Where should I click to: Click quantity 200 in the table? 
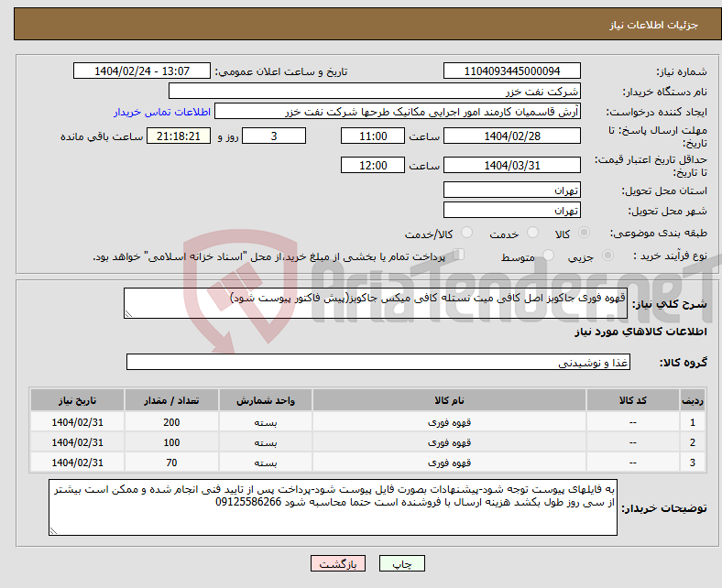coord(171,422)
